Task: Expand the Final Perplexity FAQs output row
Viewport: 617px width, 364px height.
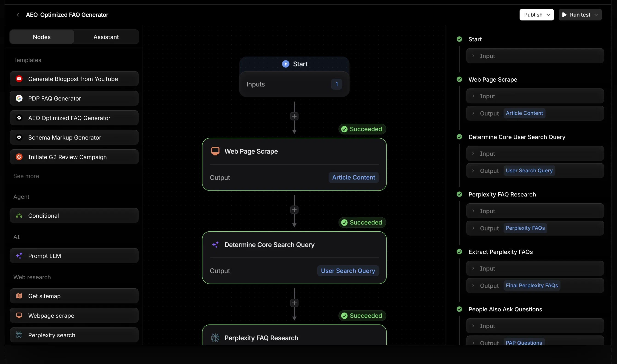Action: tap(535, 285)
